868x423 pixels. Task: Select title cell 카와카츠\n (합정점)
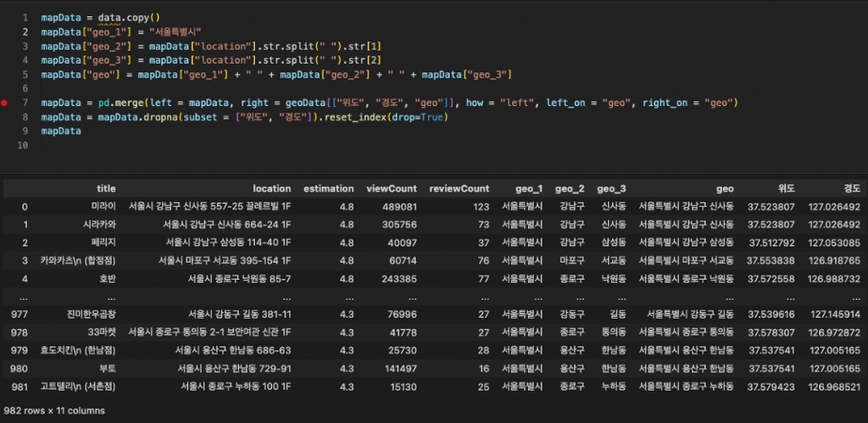[78, 260]
